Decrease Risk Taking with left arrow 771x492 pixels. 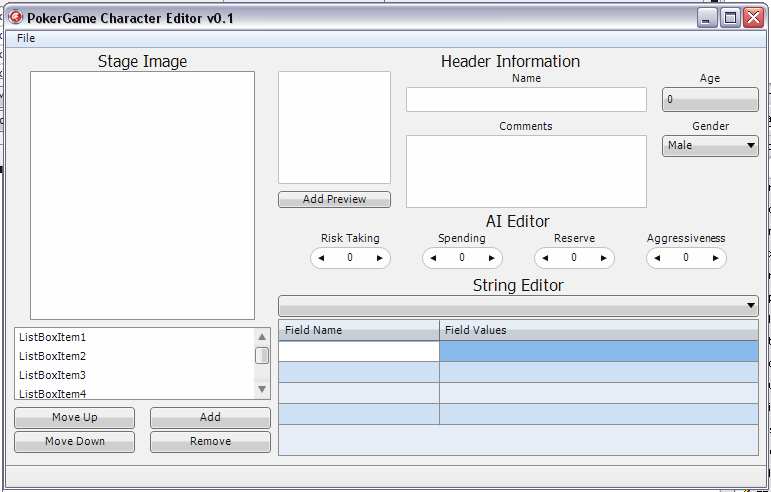pyautogui.click(x=322, y=258)
